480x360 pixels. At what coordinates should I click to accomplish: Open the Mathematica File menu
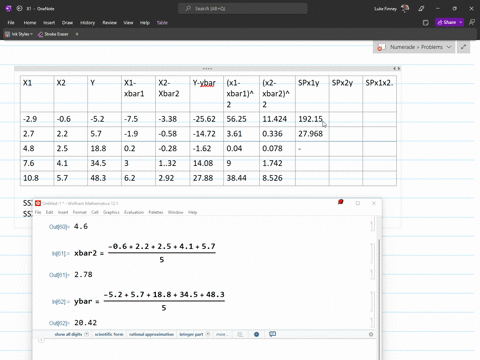click(x=38, y=212)
